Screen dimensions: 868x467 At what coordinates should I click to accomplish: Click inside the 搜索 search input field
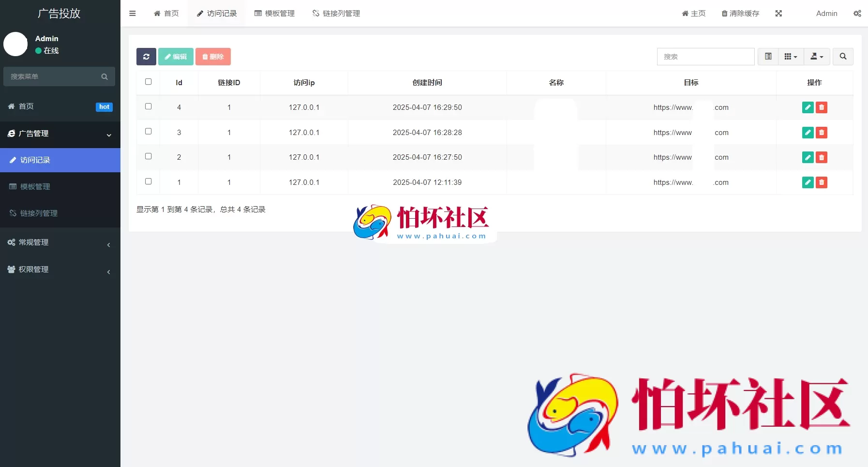click(705, 57)
